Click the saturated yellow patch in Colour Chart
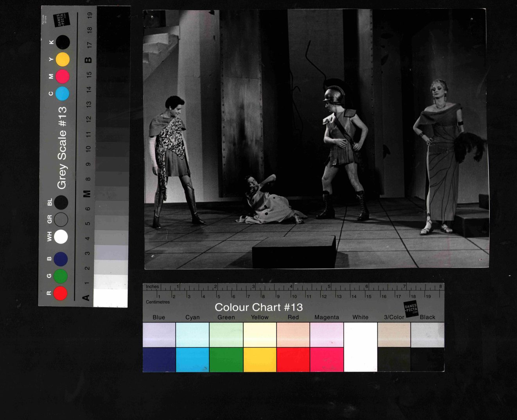The height and width of the screenshot is (420, 517). point(260,359)
